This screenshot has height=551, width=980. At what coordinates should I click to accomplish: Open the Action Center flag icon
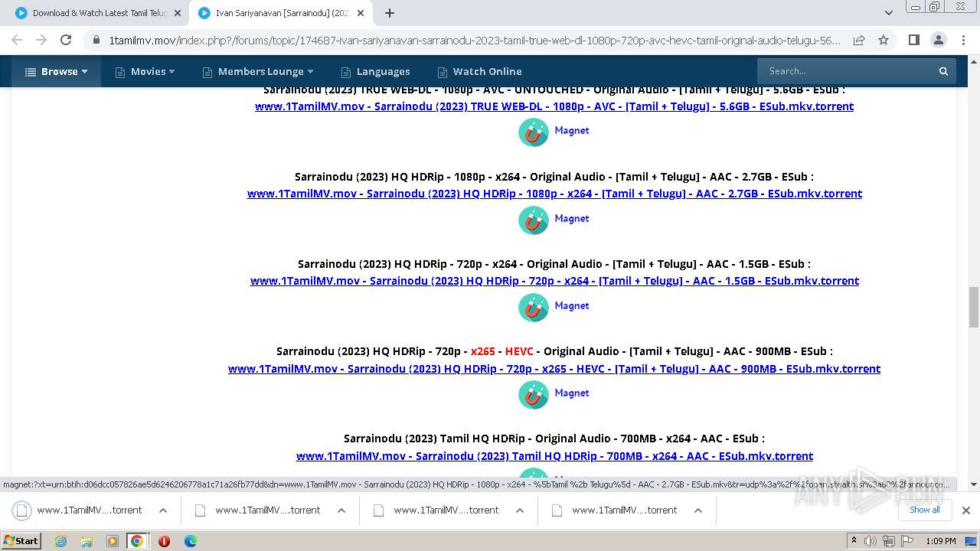(906, 541)
